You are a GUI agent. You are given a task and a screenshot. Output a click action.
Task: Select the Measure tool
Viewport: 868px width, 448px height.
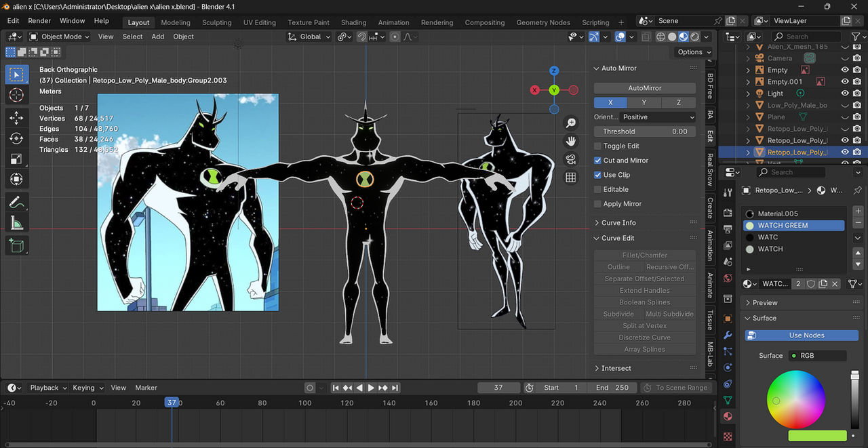pyautogui.click(x=17, y=222)
